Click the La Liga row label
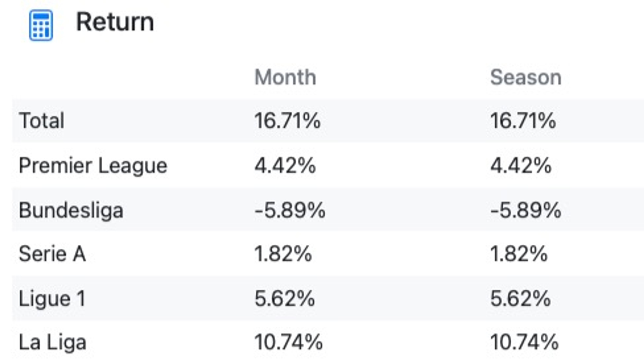 [x=53, y=342]
